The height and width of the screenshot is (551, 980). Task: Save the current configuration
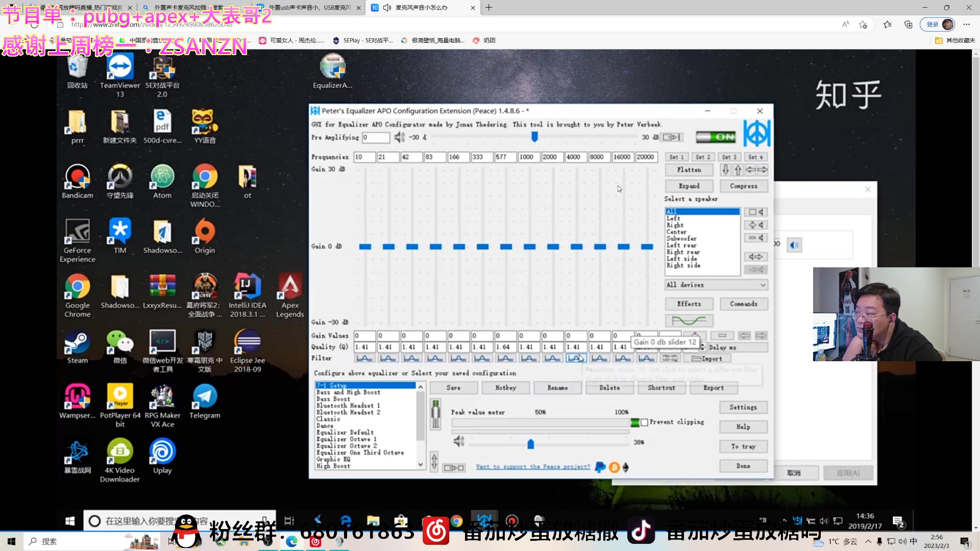[x=453, y=388]
